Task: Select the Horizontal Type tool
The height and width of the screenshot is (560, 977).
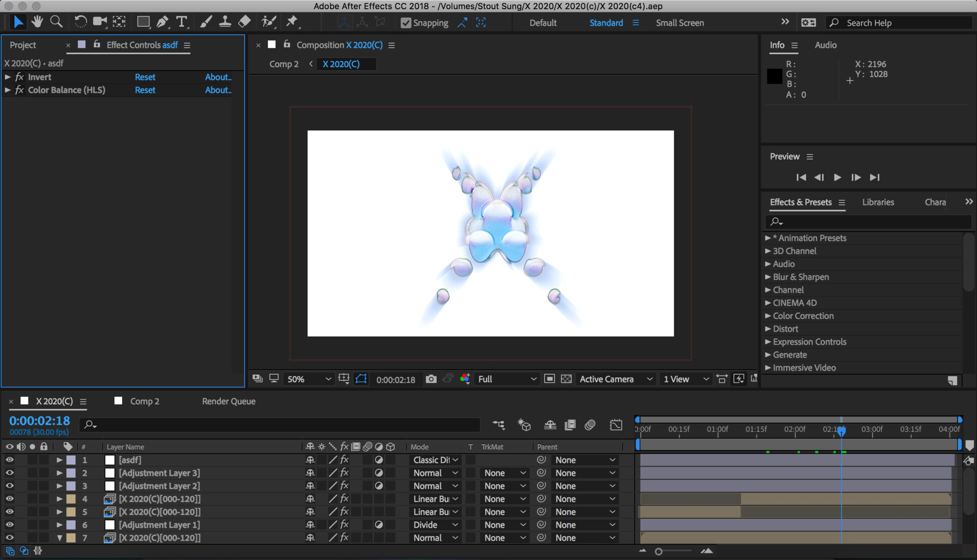Action: point(182,22)
